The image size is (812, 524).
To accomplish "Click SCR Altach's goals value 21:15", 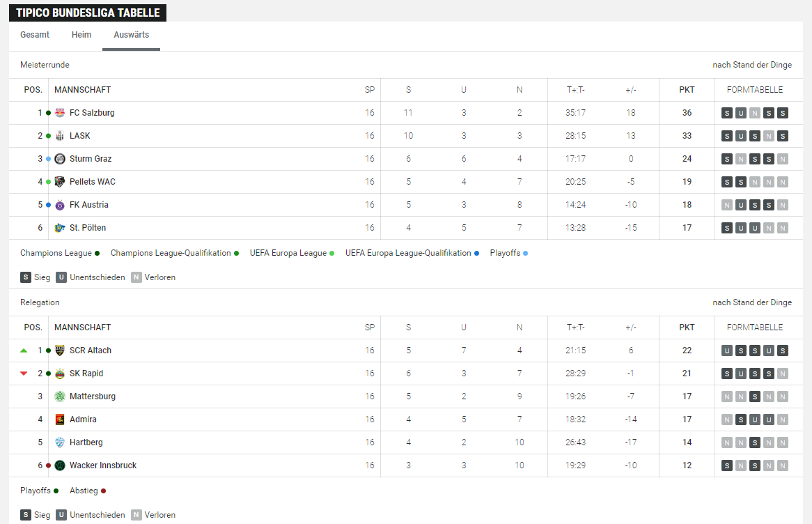I will pos(575,350).
